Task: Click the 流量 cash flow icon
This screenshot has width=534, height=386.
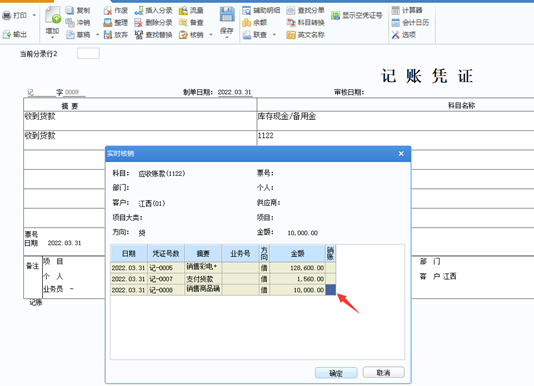Action: [x=183, y=11]
